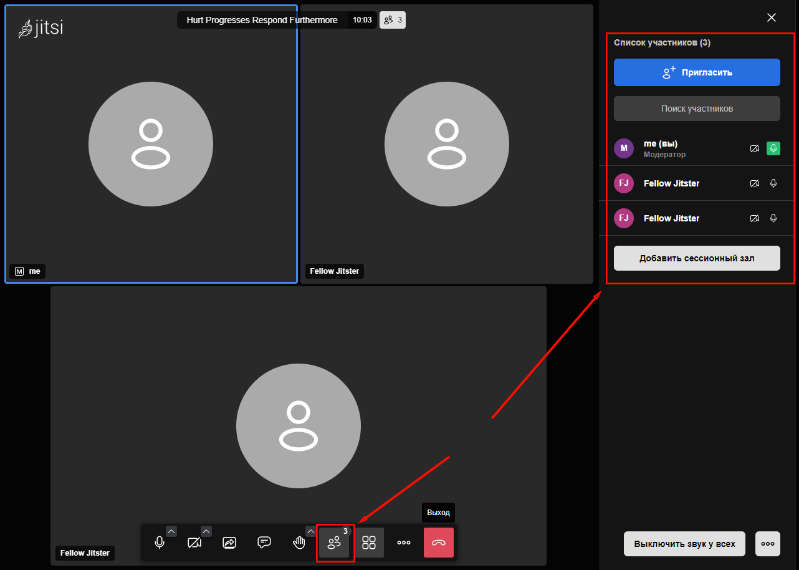Image resolution: width=799 pixels, height=570 pixels.
Task: Click the camera-off icon in me row
Action: point(754,148)
